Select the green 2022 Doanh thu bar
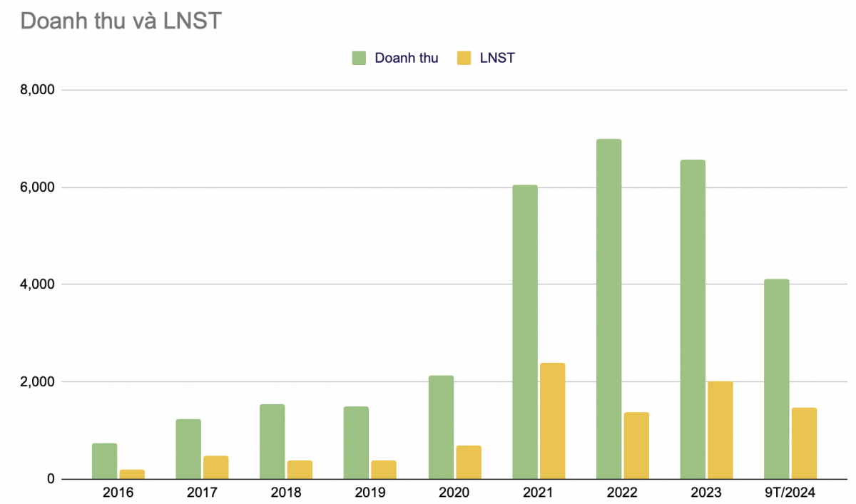This screenshot has height=504, width=856. coord(608,309)
